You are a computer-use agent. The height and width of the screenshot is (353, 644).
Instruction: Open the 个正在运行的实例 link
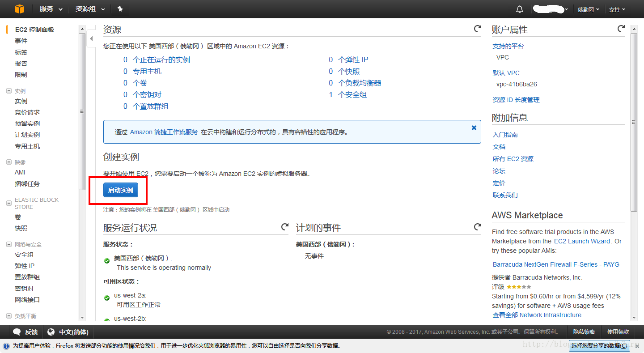point(161,60)
